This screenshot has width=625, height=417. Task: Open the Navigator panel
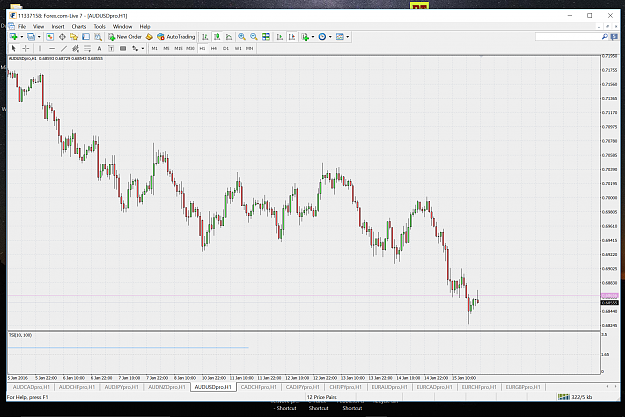[x=74, y=37]
